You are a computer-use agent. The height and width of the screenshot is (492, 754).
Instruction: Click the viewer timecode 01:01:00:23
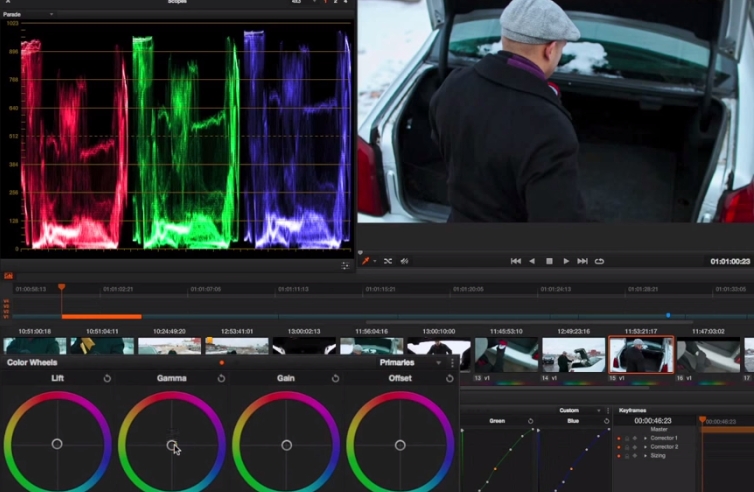click(x=730, y=261)
